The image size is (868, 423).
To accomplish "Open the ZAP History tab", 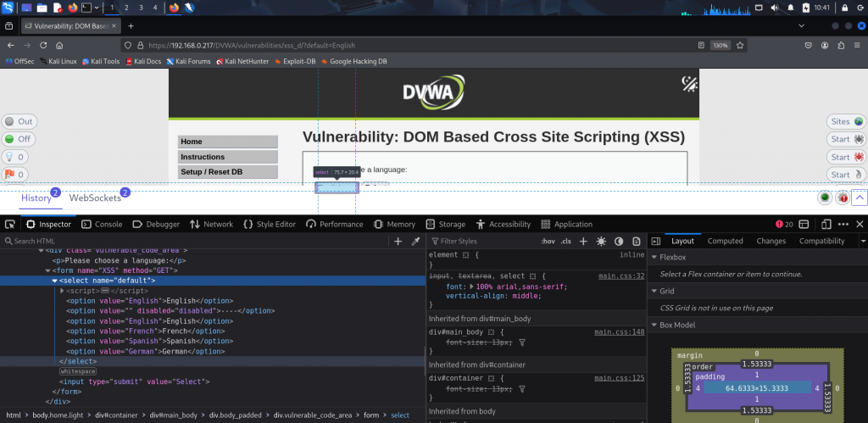I will 36,198.
